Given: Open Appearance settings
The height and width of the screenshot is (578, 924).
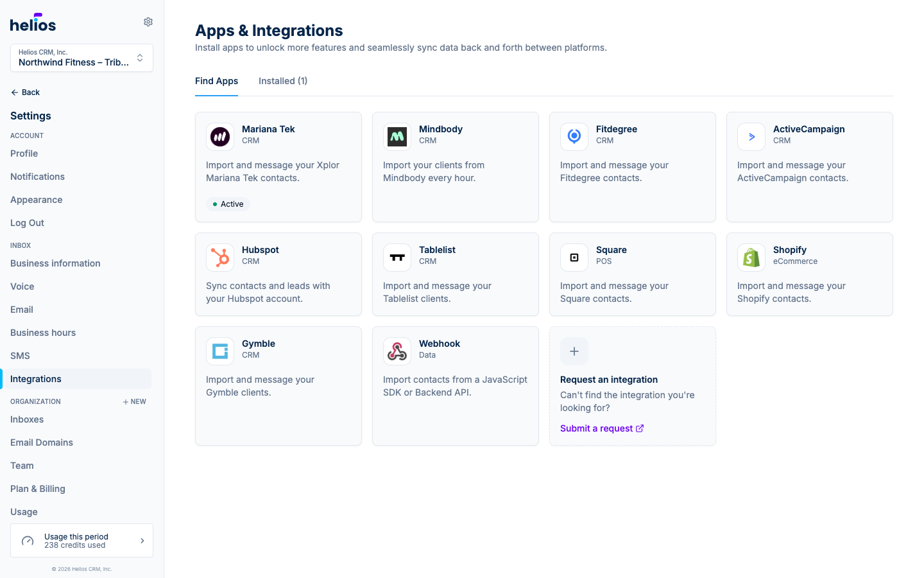Looking at the screenshot, I should [36, 200].
